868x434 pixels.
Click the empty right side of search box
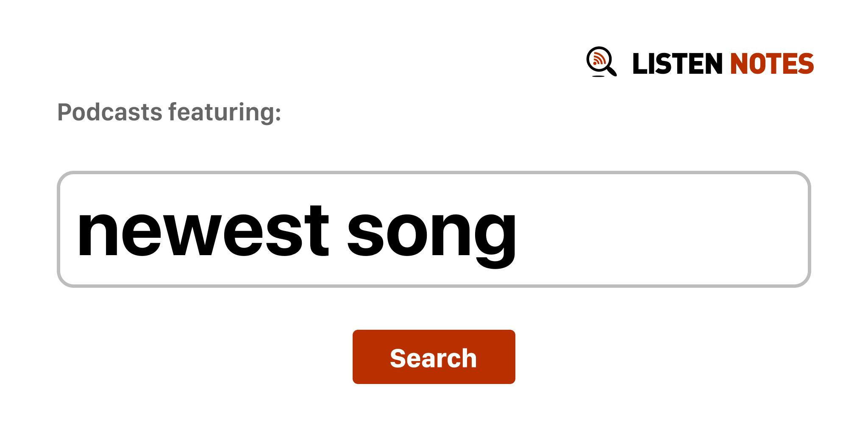click(x=678, y=229)
